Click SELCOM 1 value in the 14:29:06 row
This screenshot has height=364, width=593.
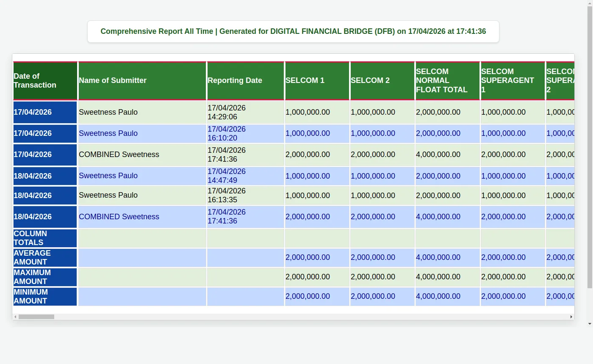point(308,112)
